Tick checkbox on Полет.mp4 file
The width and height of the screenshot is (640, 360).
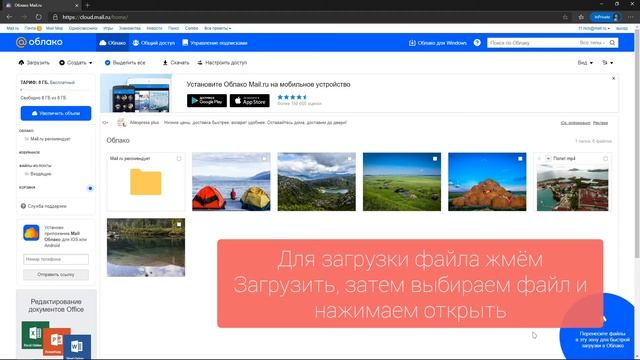tap(605, 158)
